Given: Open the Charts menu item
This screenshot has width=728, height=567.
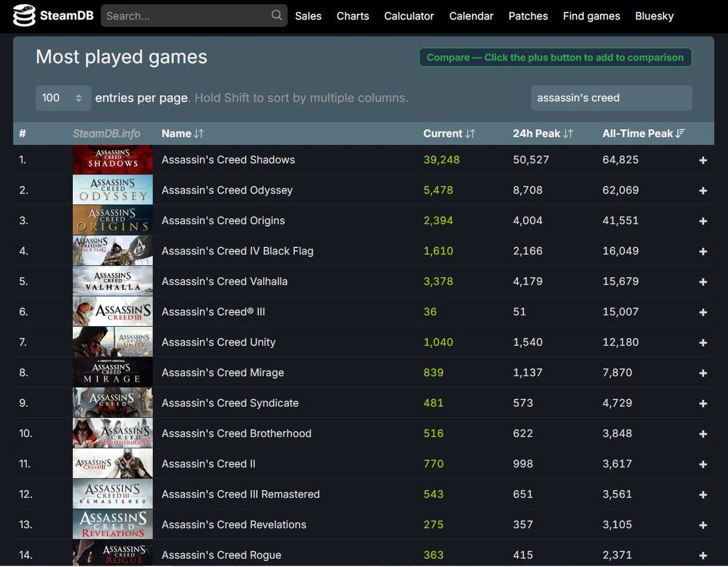Looking at the screenshot, I should [x=352, y=16].
